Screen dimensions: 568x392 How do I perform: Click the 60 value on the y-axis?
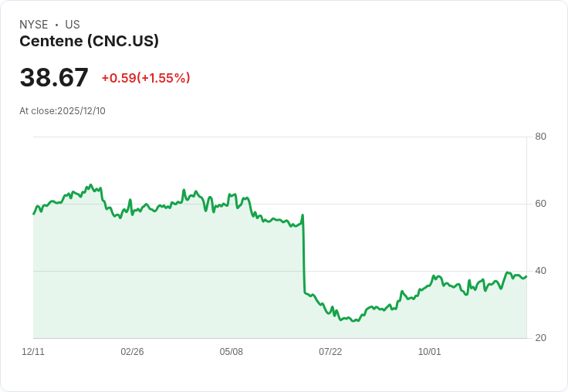pos(540,204)
